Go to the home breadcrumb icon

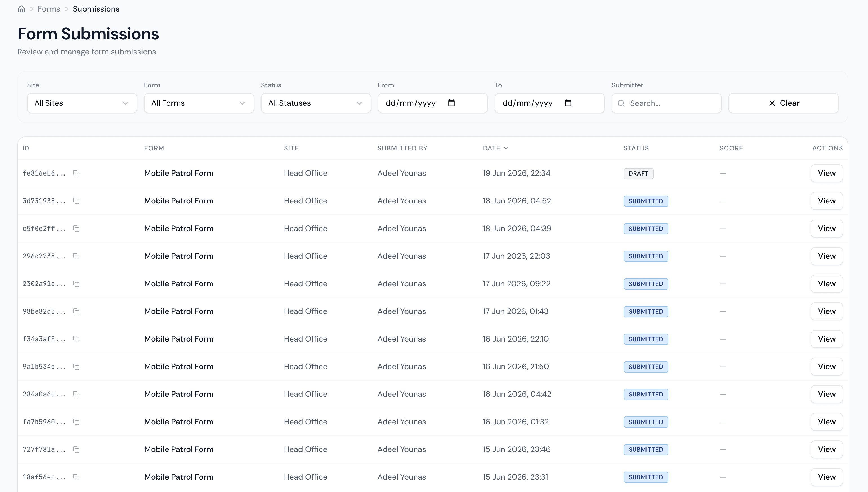pos(21,9)
